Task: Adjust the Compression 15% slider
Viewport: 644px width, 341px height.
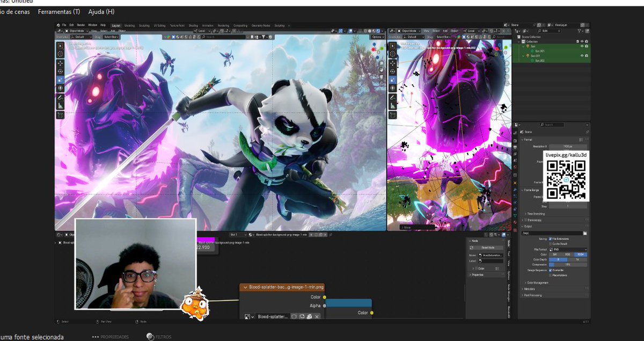Action: (x=568, y=265)
